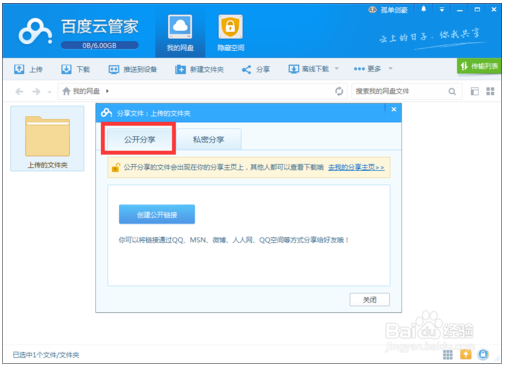Open the title bar dropdown menu arrow
The image size is (505, 366).
pyautogui.click(x=442, y=10)
